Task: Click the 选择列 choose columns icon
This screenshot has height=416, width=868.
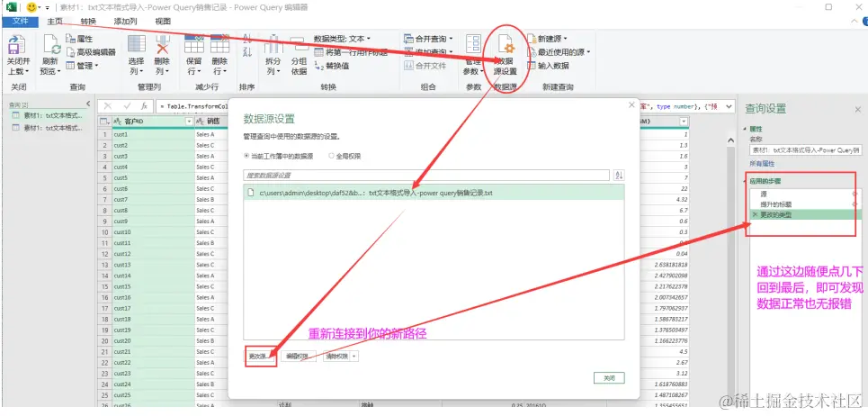Action: 136,44
